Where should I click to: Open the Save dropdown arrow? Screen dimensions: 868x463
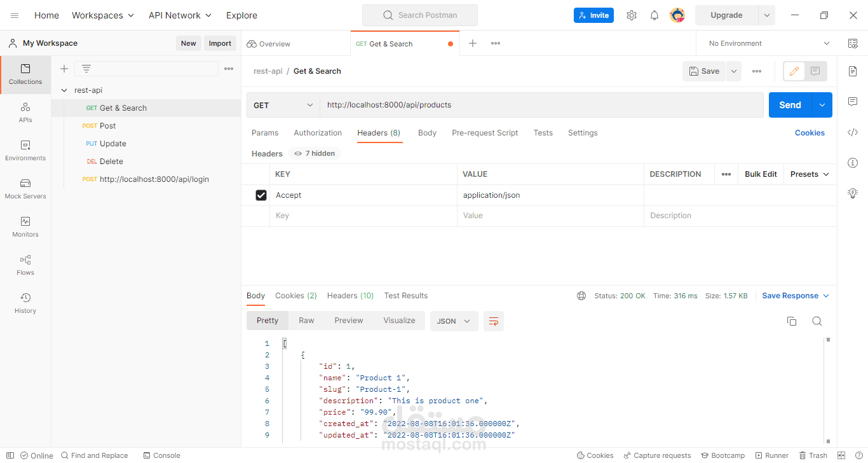pos(734,71)
